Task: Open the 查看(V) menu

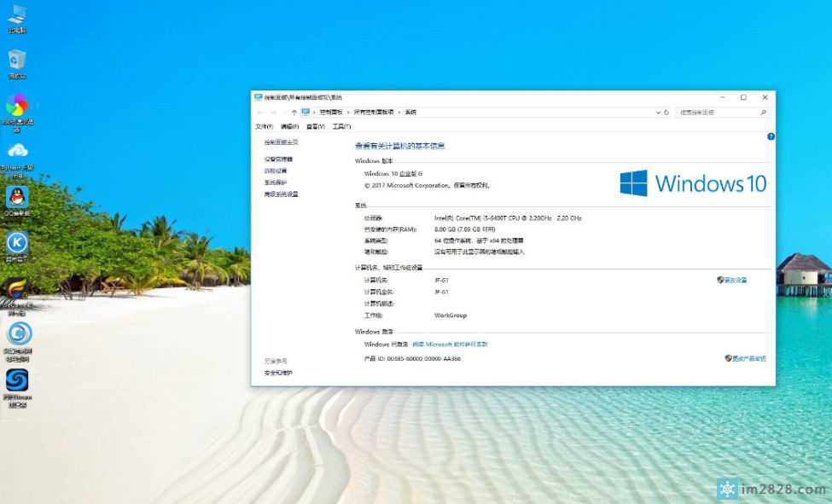Action: (x=316, y=126)
